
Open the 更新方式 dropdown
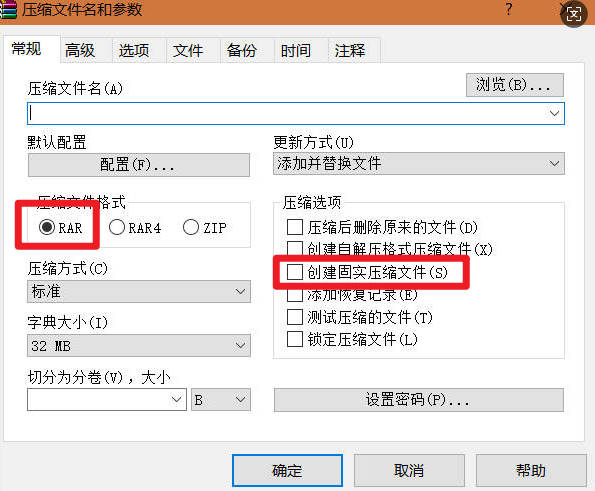419,164
